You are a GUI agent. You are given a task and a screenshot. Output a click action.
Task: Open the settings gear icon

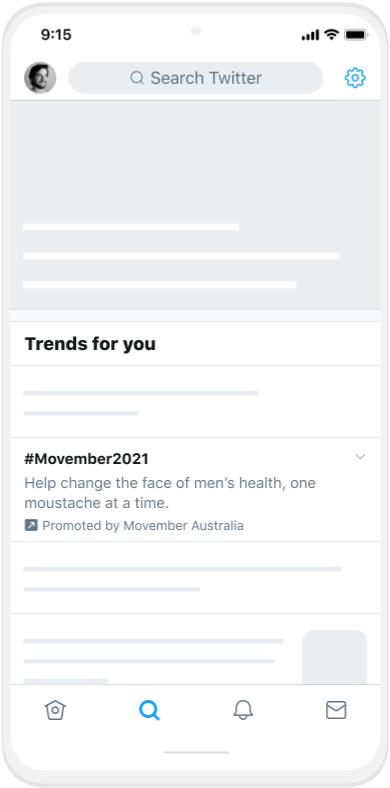(x=355, y=78)
